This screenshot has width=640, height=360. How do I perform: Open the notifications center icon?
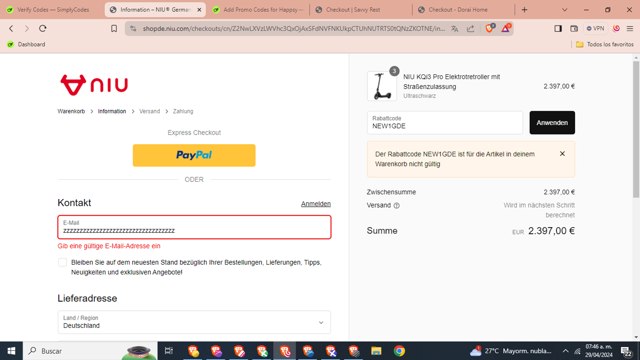(x=627, y=351)
